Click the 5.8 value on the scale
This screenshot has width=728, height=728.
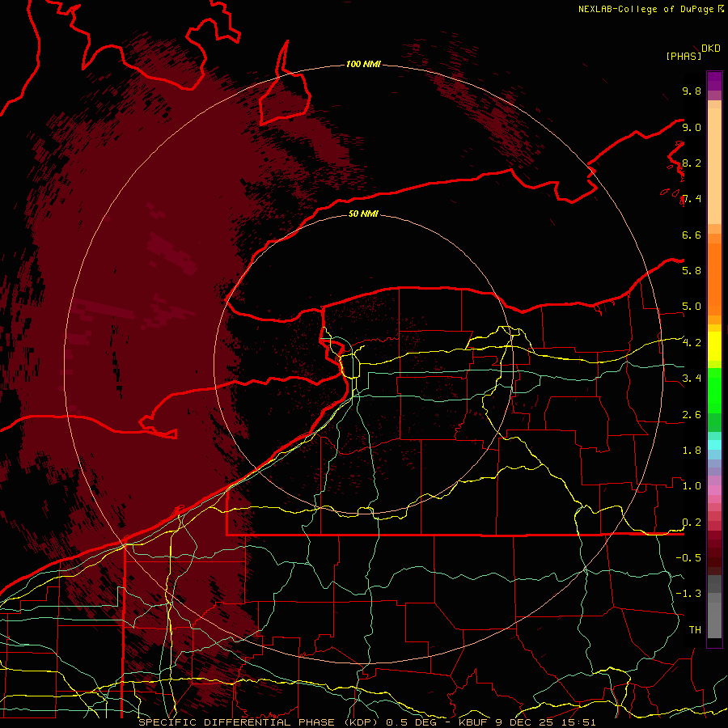pos(692,271)
